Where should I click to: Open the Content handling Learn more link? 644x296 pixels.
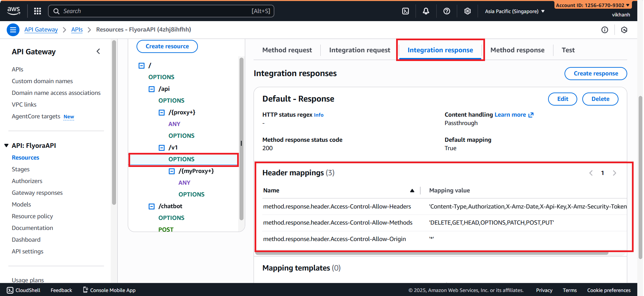click(514, 115)
